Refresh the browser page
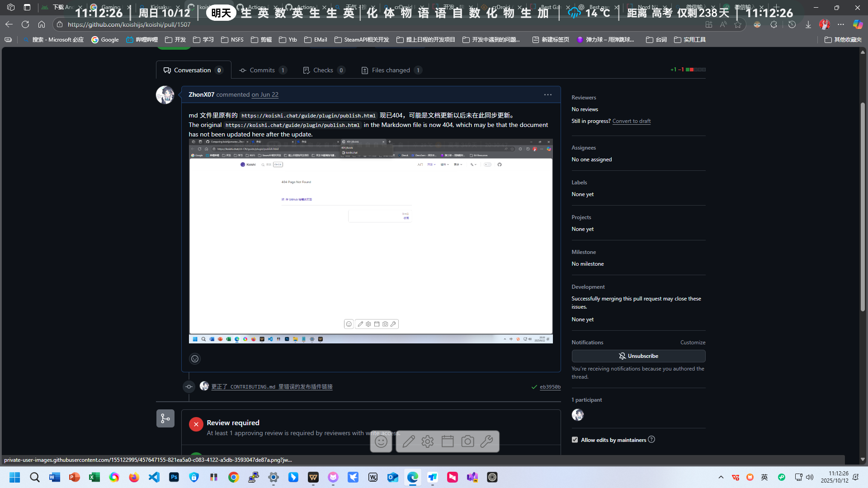Screen dimensions: 868x488 pyautogui.click(x=25, y=24)
